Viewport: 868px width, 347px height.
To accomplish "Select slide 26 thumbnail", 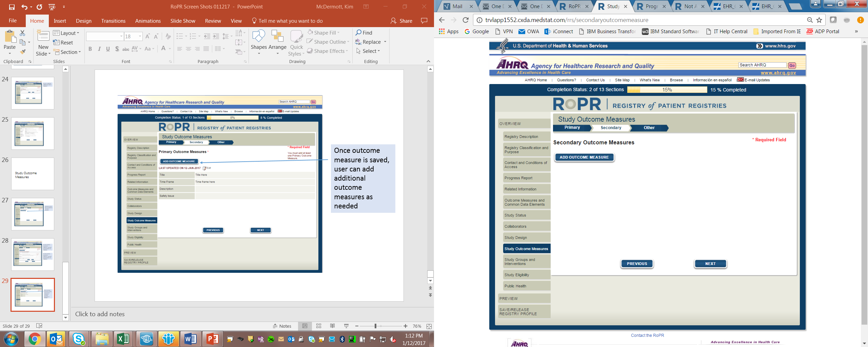I will (33, 174).
